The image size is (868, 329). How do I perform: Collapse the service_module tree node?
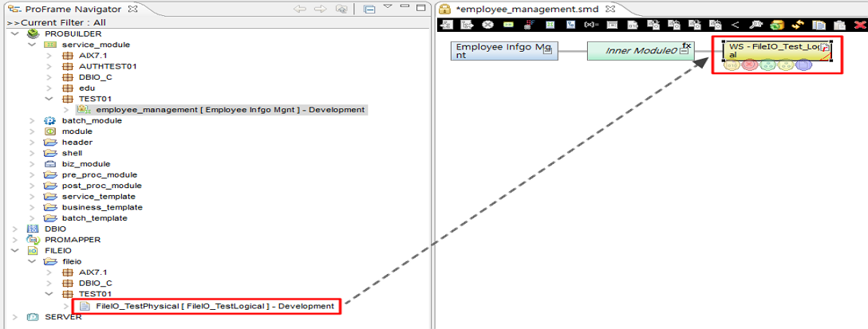[x=32, y=45]
